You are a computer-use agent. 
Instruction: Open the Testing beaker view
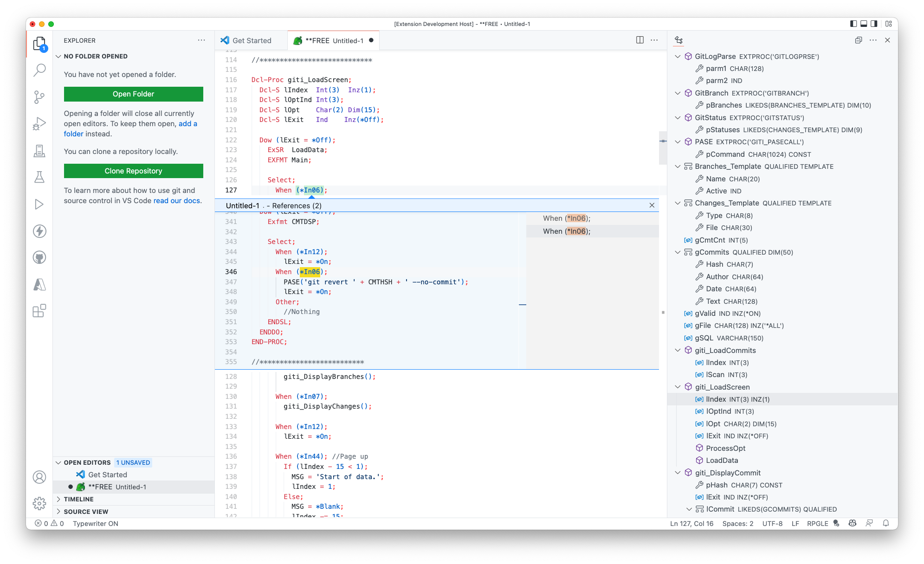click(x=39, y=177)
